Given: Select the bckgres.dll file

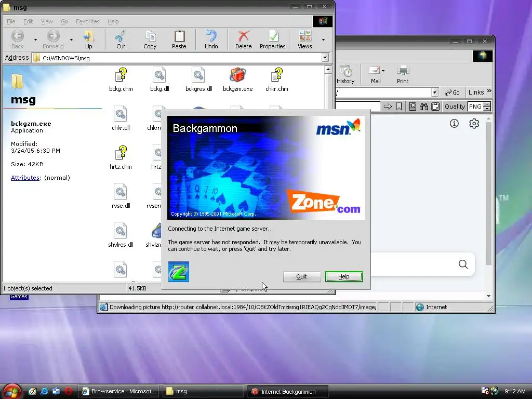Looking at the screenshot, I should (x=199, y=80).
